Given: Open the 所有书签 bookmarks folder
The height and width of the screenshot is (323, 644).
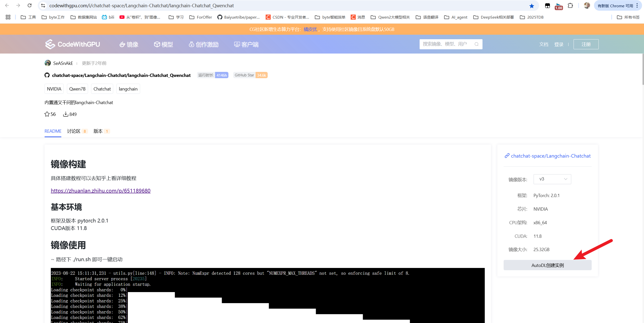Looking at the screenshot, I should tap(628, 17).
